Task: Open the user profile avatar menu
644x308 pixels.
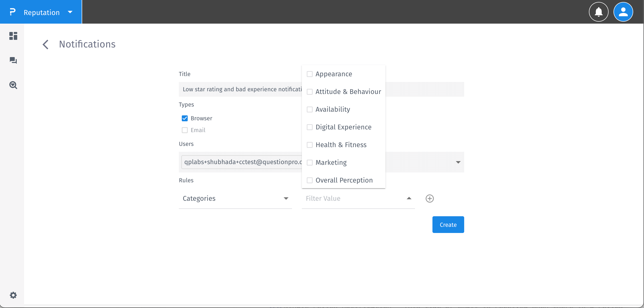Action: coord(623,12)
